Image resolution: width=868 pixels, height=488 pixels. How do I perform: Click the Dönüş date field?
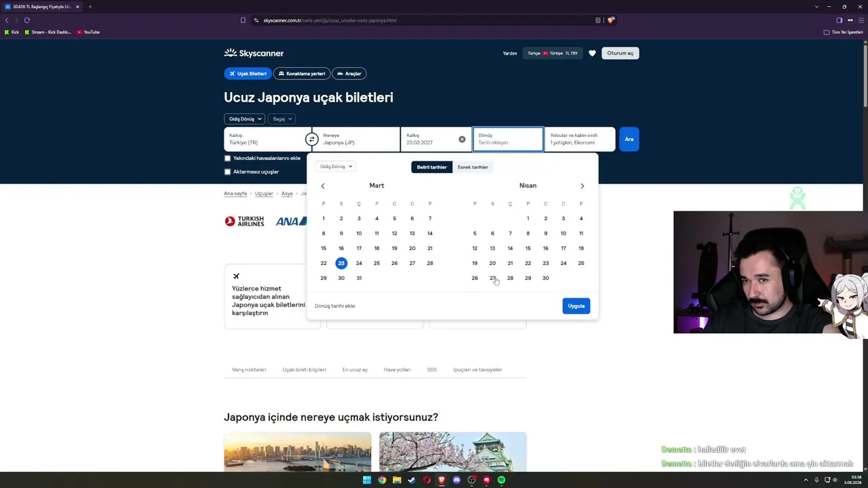(x=508, y=139)
